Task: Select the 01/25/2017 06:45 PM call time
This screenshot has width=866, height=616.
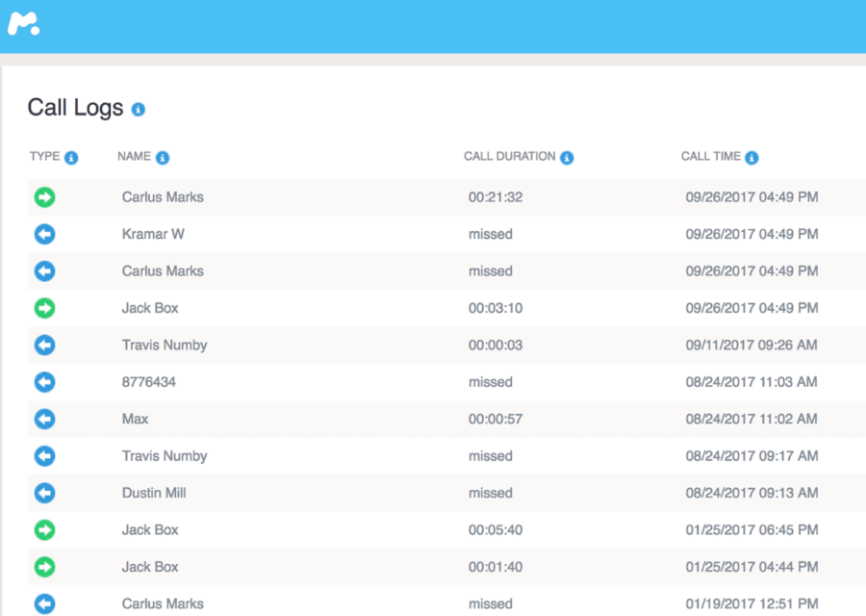Action: coord(751,529)
